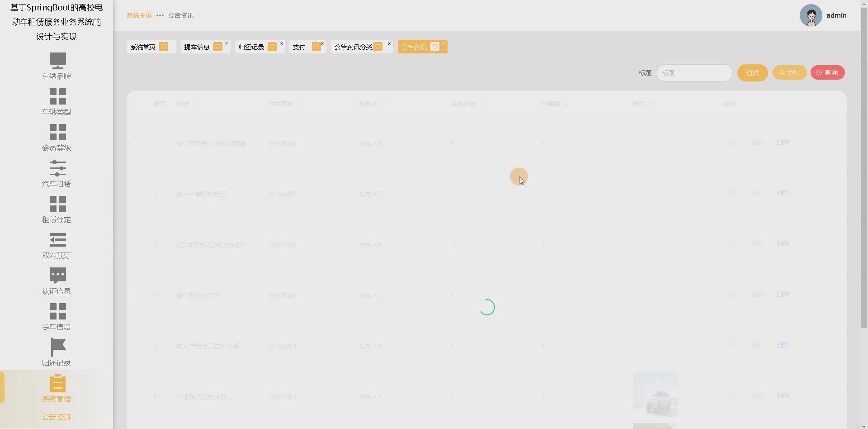This screenshot has width=868, height=429.
Task: Click the badge icon on 归还记录 tab
Action: coord(272,47)
